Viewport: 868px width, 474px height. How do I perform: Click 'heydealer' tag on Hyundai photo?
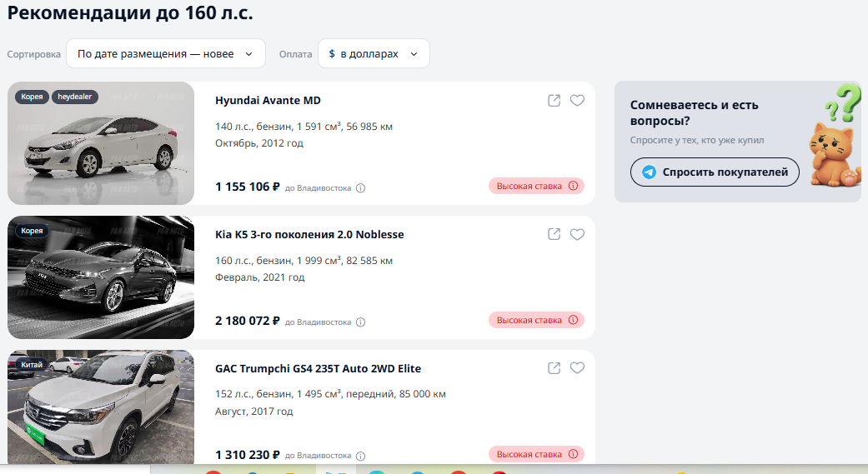tap(75, 97)
